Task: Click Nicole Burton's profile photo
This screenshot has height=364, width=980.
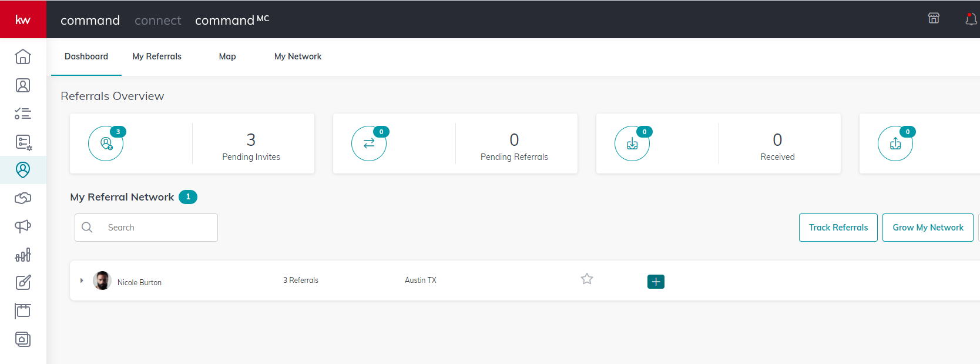Action: 102,280
